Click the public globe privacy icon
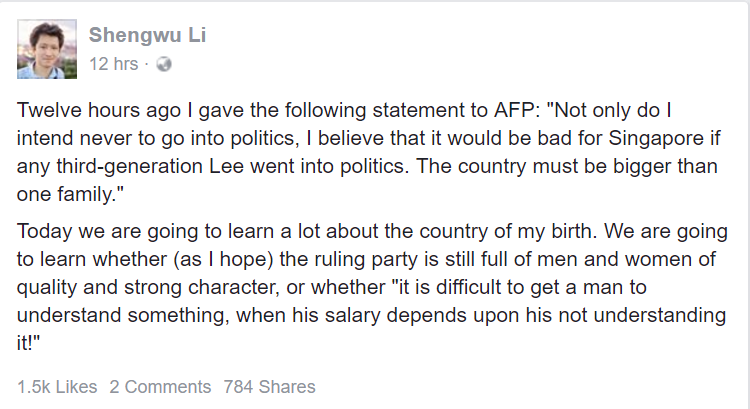Viewport: 750px width, 409px height. 164,63
